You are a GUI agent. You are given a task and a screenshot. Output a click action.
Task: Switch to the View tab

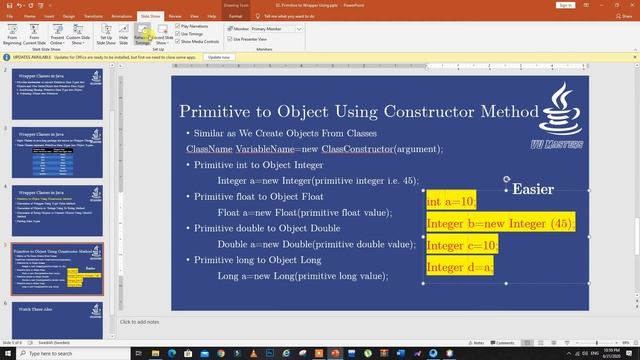[x=194, y=16]
